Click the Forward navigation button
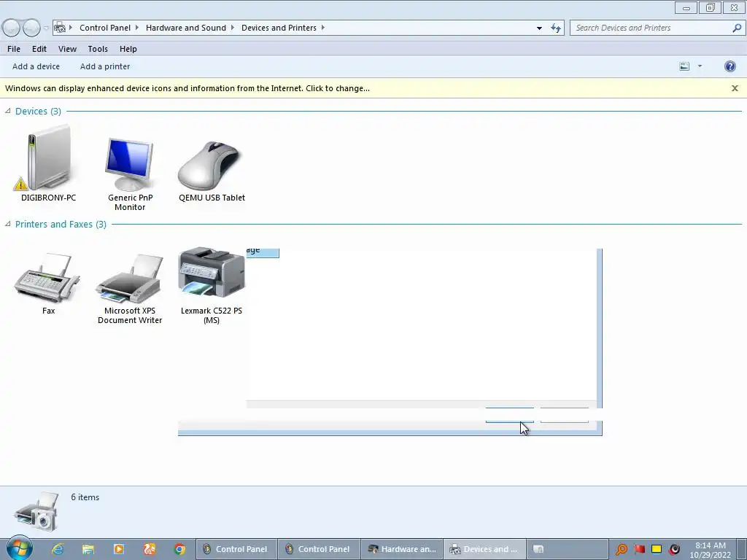The height and width of the screenshot is (560, 747). point(31,28)
